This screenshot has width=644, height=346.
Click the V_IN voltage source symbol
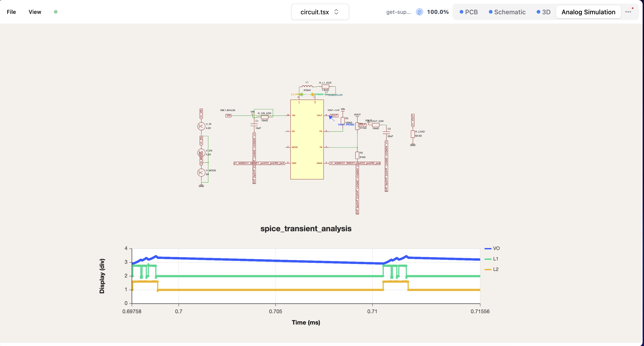point(201,126)
